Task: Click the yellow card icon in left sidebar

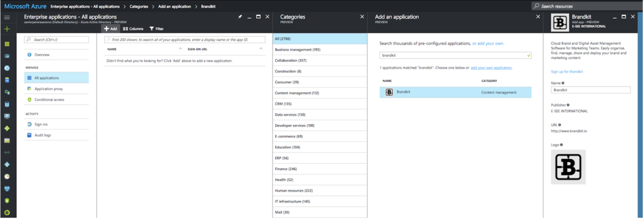Action: tap(7, 140)
